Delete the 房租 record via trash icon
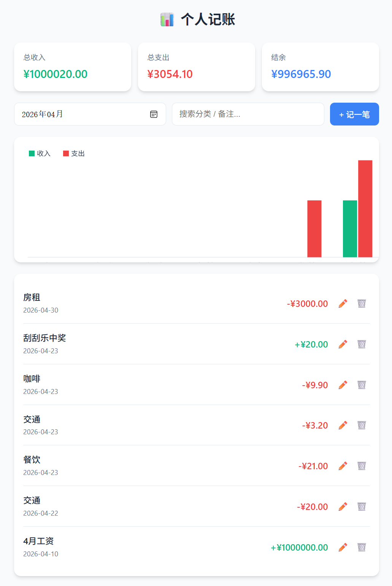392x586 pixels. tap(362, 303)
